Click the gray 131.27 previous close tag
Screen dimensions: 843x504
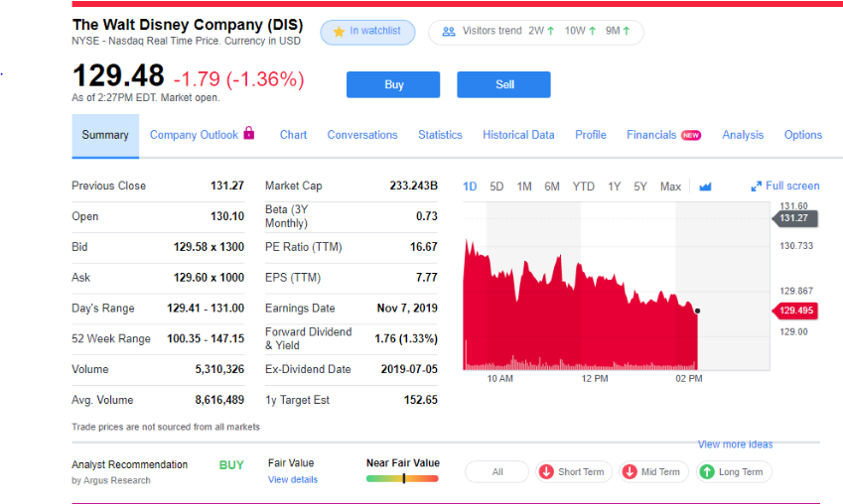point(795,218)
